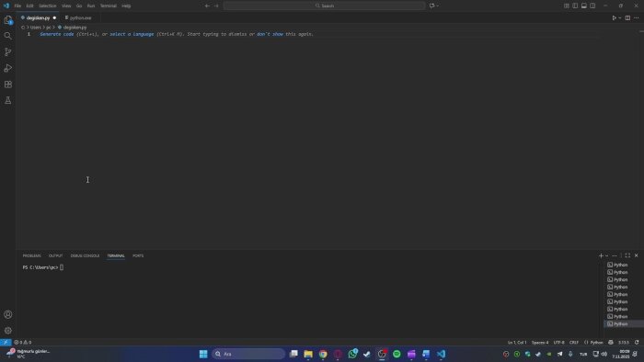Open editor More Actions ellipsis menu
Screen dimensions: 644x362
(637, 18)
